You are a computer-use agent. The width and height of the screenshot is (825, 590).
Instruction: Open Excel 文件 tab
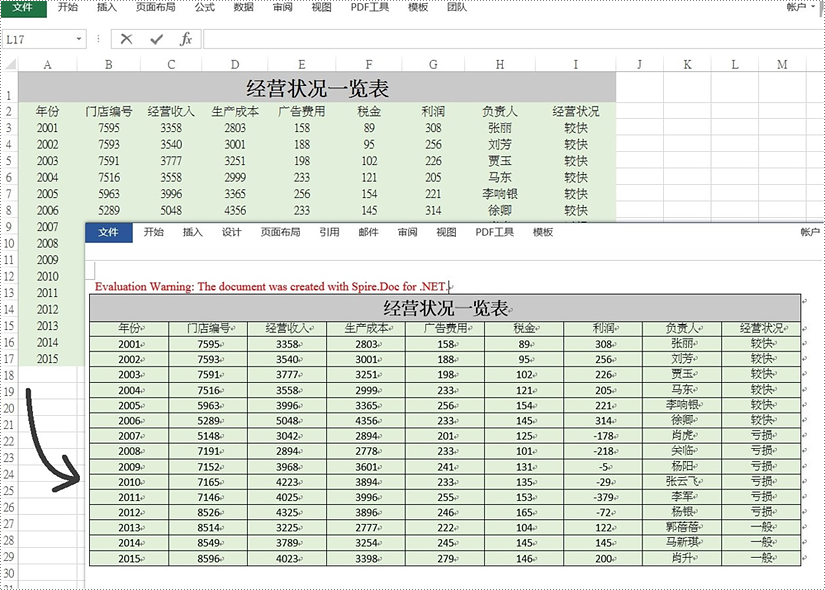23,8
